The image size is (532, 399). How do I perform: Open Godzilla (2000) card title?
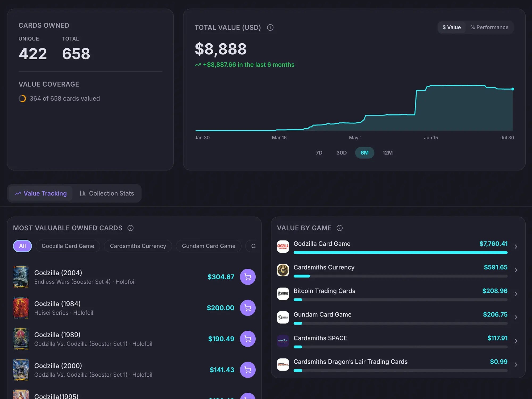click(x=58, y=366)
